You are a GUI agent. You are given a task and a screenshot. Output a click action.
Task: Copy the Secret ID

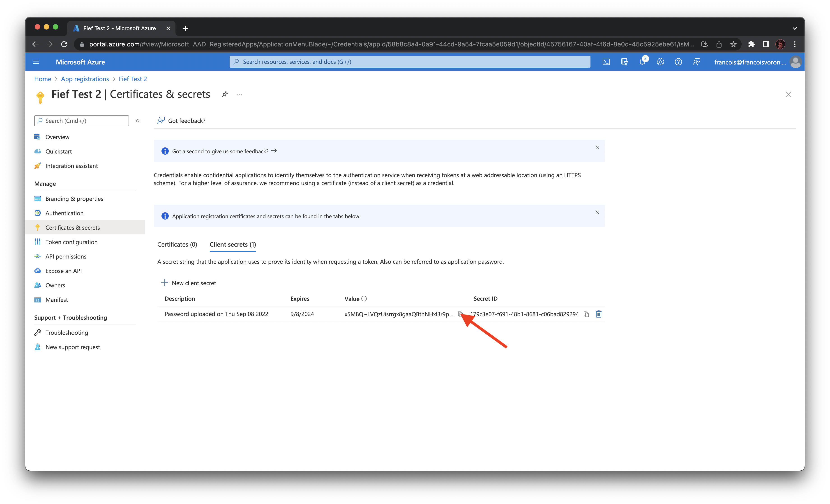point(586,314)
